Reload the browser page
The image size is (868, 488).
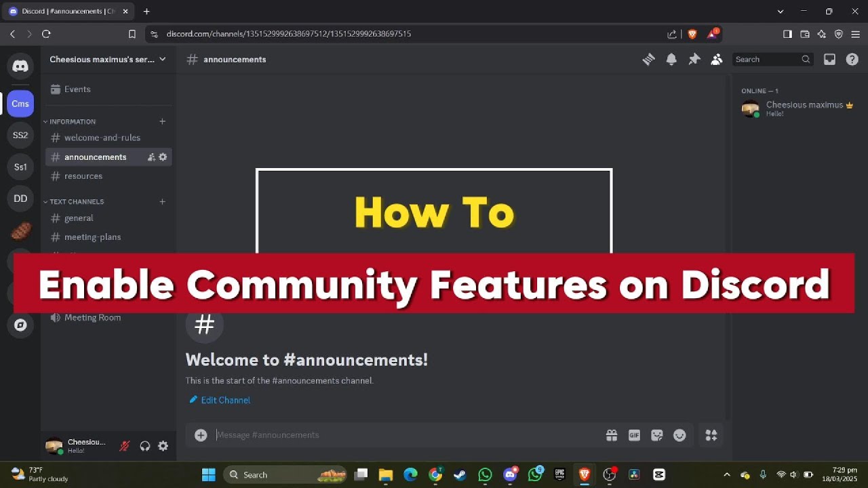click(x=46, y=34)
